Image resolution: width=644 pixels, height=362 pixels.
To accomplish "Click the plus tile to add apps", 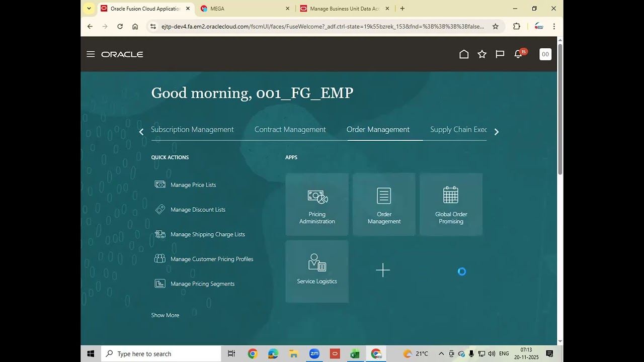I will (383, 270).
